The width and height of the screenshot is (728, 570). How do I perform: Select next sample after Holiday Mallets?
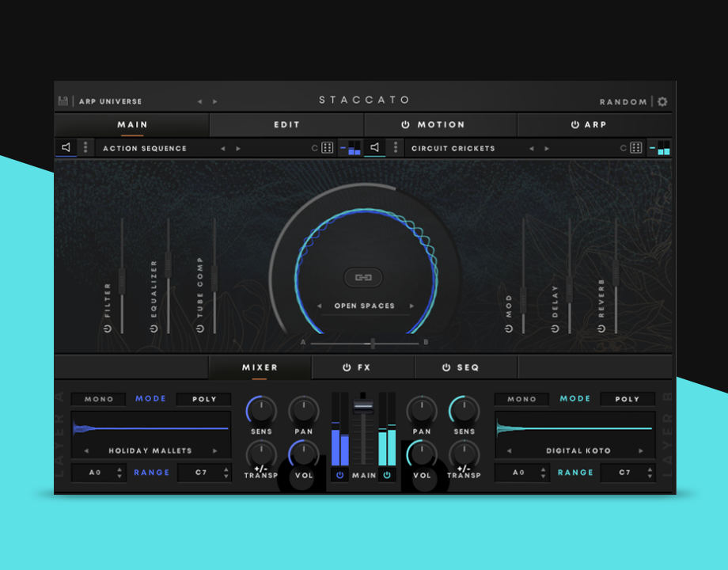[x=214, y=451]
